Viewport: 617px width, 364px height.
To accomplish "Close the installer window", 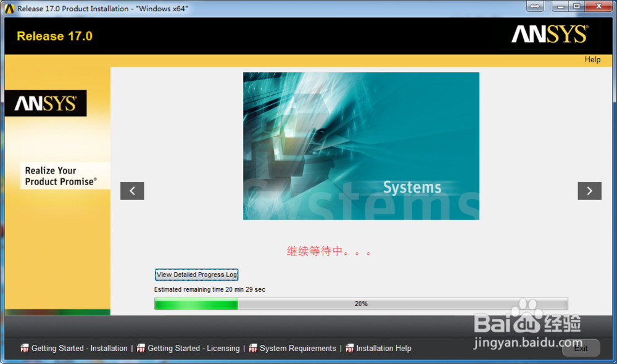I will [598, 6].
